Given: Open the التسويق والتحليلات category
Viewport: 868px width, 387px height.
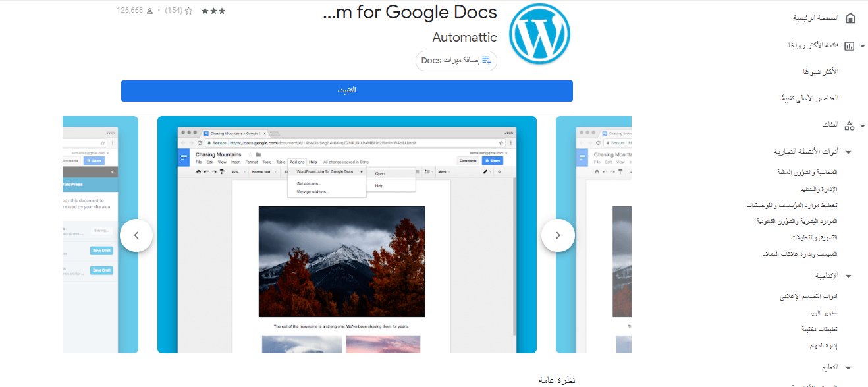Looking at the screenshot, I should pos(813,237).
